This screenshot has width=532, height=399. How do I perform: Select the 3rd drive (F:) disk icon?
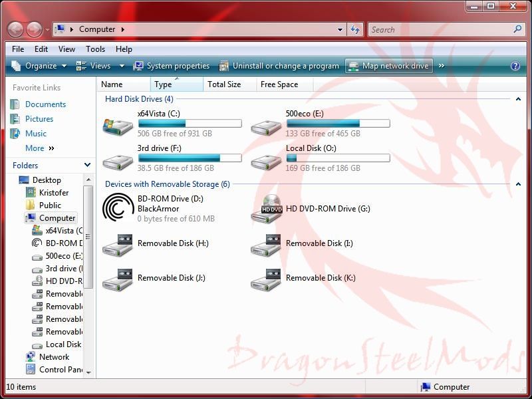pyautogui.click(x=118, y=162)
